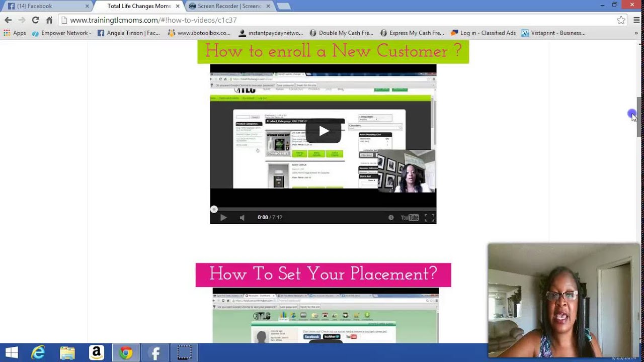Toggle the Watch Later clock icon

click(x=391, y=217)
